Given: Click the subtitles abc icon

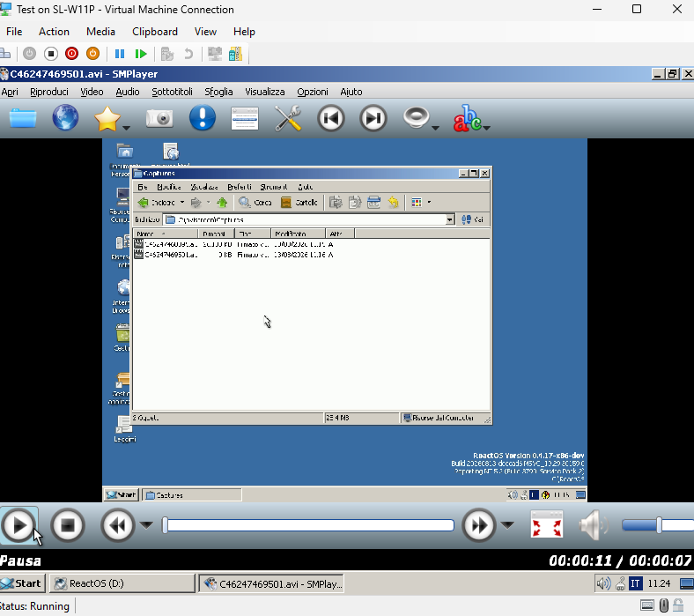Looking at the screenshot, I should (x=467, y=118).
